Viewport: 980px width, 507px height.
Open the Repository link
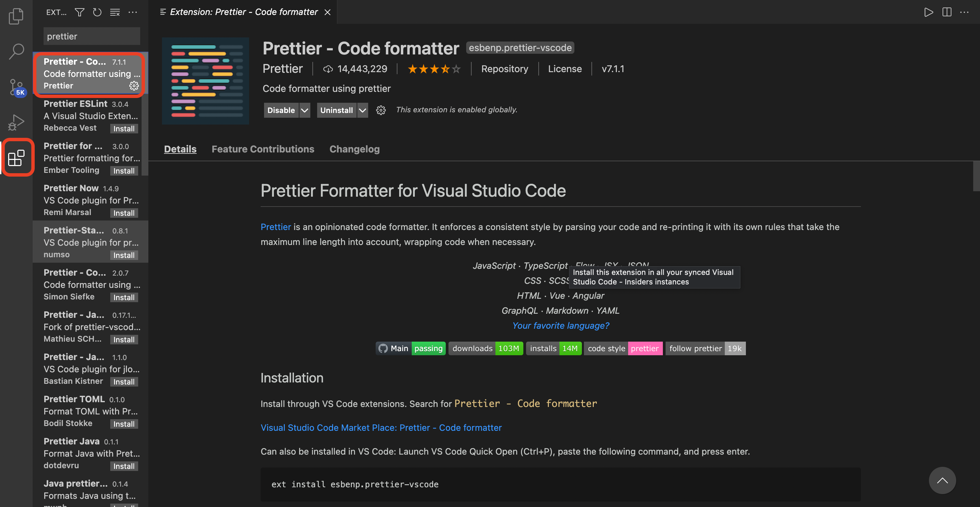[504, 69]
